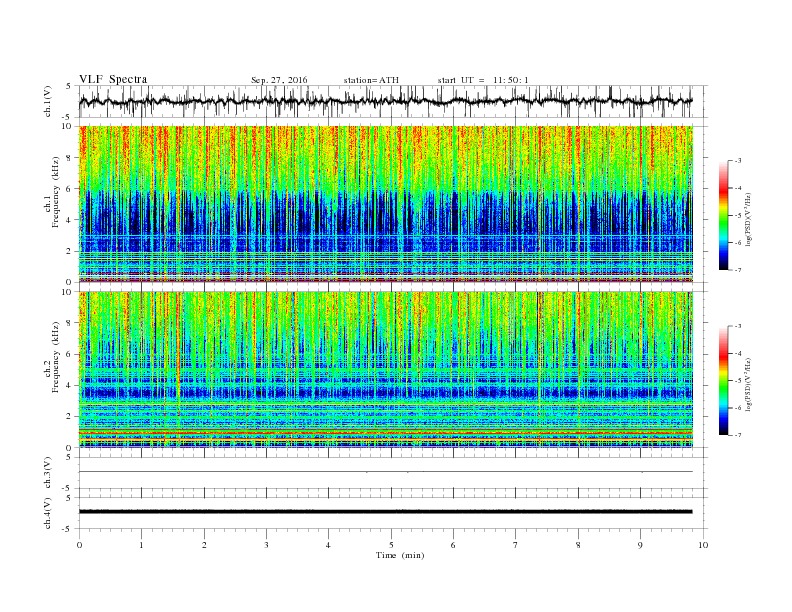Image resolution: width=792 pixels, height=612 pixels.
Task: Click the "ch.4(V)" axis label
Action: [x=48, y=513]
